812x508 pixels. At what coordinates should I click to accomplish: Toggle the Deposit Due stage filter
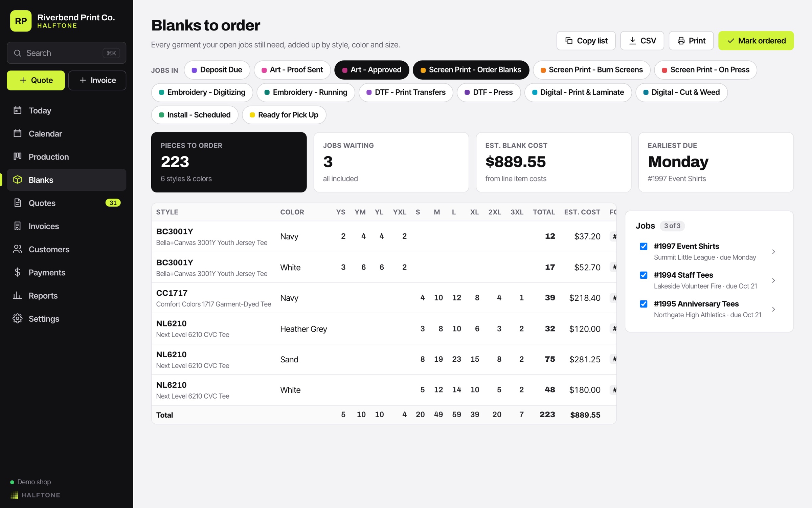[217, 70]
